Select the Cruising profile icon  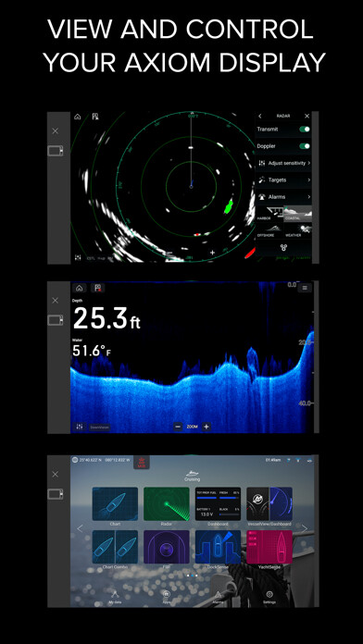coord(192,476)
